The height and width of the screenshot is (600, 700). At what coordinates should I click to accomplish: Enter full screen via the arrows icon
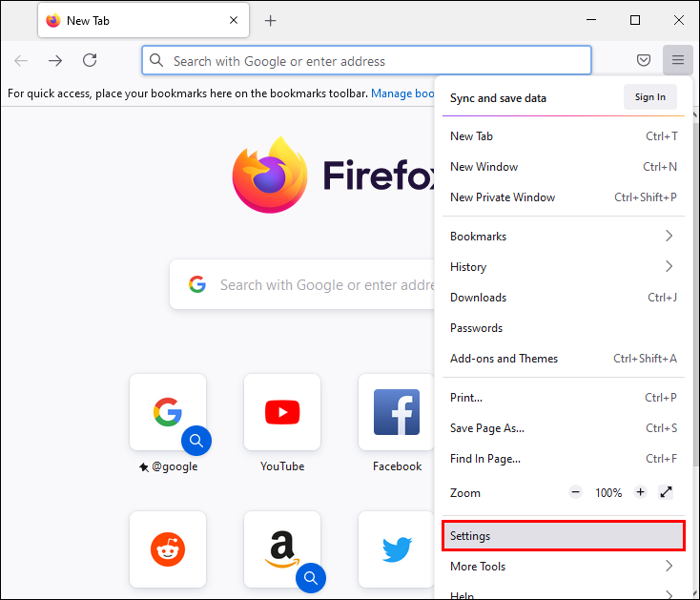tap(666, 492)
